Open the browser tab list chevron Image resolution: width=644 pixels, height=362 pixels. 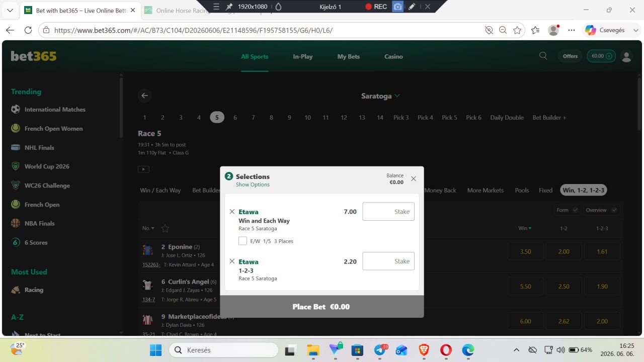point(10,10)
